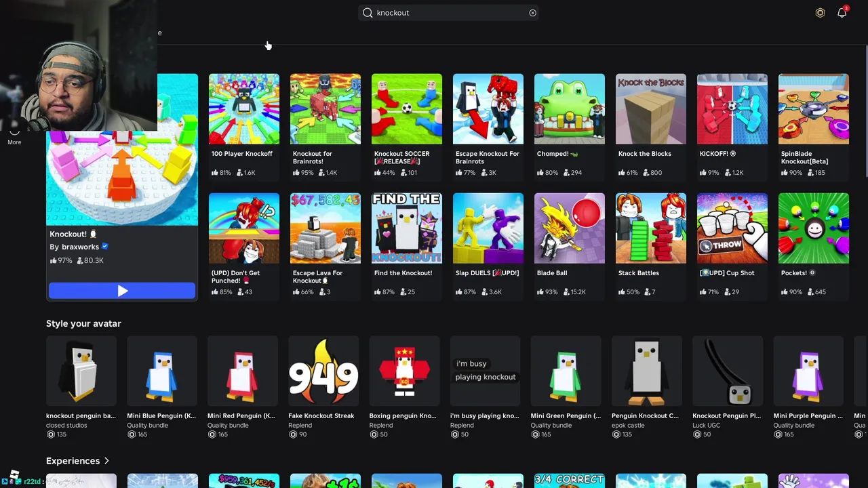The height and width of the screenshot is (488, 868).
Task: Click the 100 Player Knockoff title
Action: pos(242,154)
